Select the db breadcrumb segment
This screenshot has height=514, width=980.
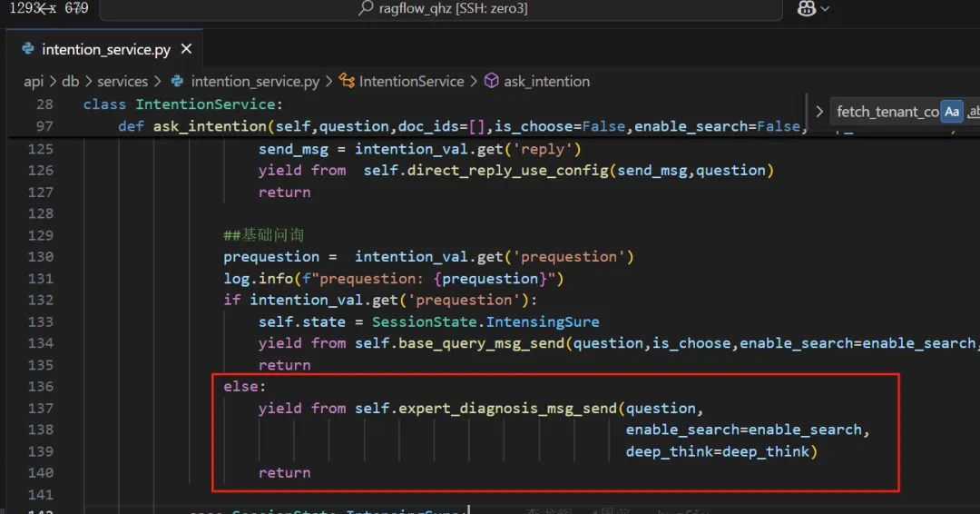point(70,82)
